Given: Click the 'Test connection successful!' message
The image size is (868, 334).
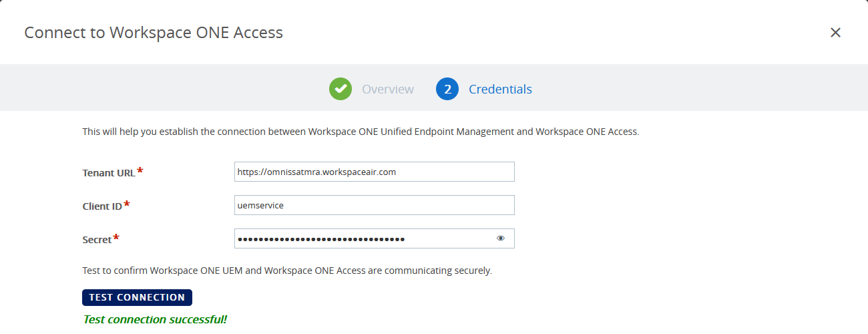Looking at the screenshot, I should coord(155,319).
